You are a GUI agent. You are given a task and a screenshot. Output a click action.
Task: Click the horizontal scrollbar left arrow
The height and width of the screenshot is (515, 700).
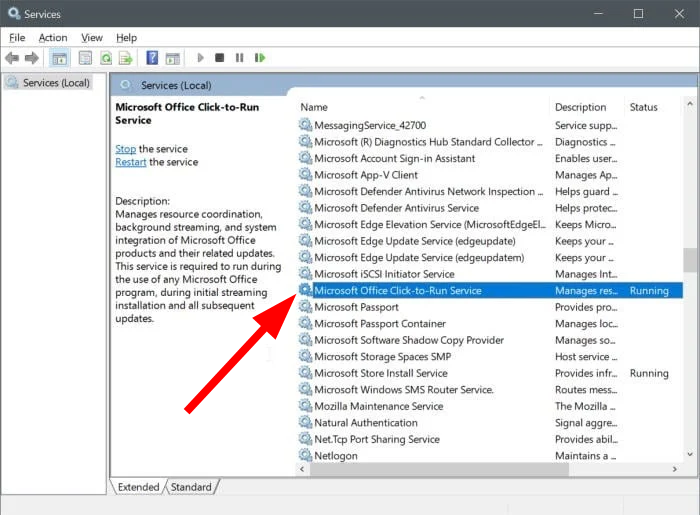click(x=302, y=469)
